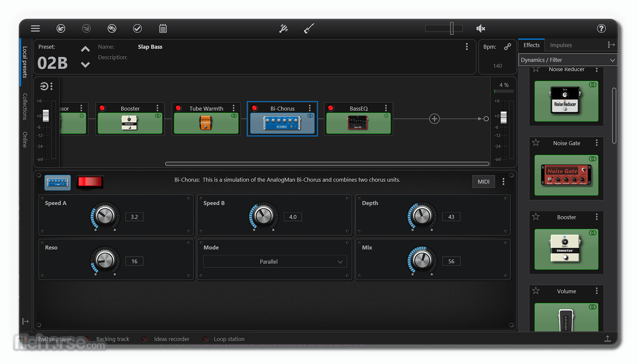Toggle the BassEQ block power LED
This screenshot has height=364, width=637.
[x=330, y=108]
